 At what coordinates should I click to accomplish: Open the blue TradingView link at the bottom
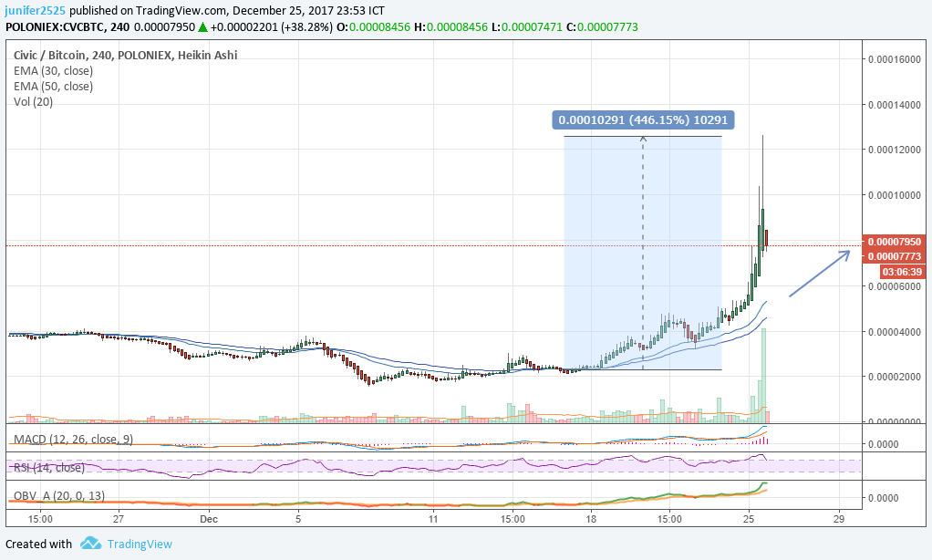pos(140,544)
